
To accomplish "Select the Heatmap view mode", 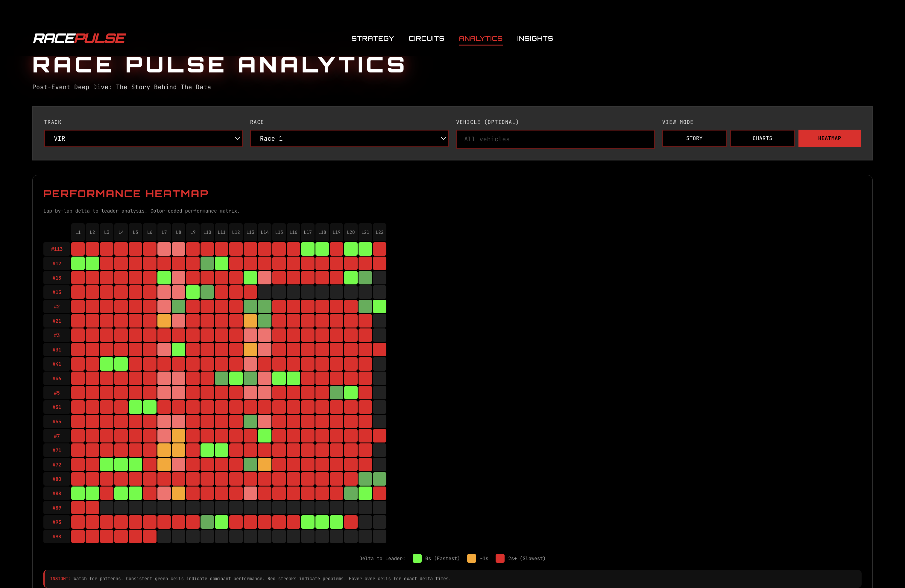I will click(829, 138).
